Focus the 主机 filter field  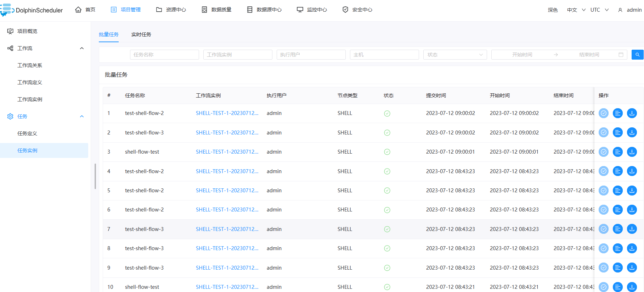tap(384, 55)
